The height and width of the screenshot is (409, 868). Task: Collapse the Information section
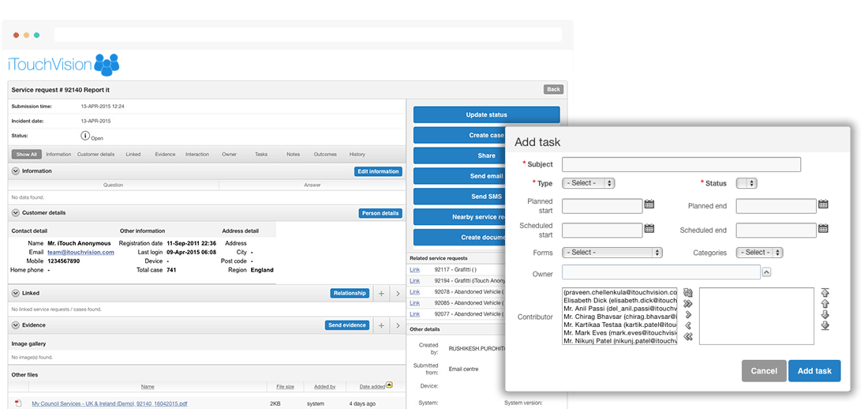pos(15,171)
